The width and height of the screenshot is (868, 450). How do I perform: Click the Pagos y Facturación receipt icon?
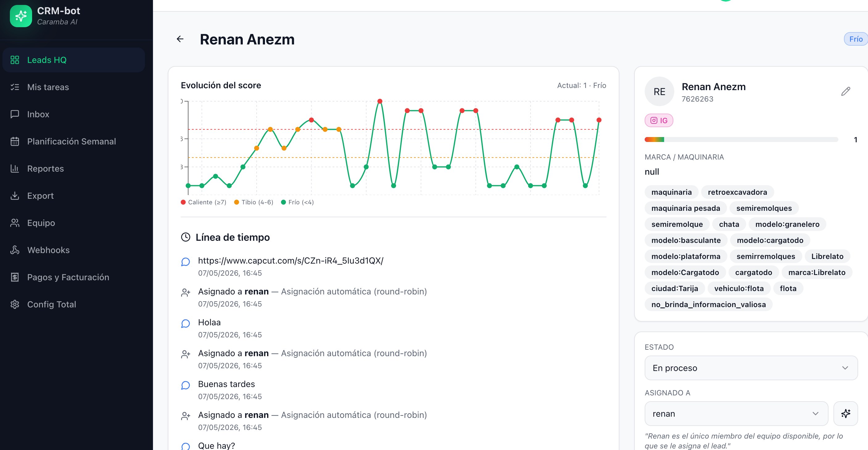tap(15, 277)
